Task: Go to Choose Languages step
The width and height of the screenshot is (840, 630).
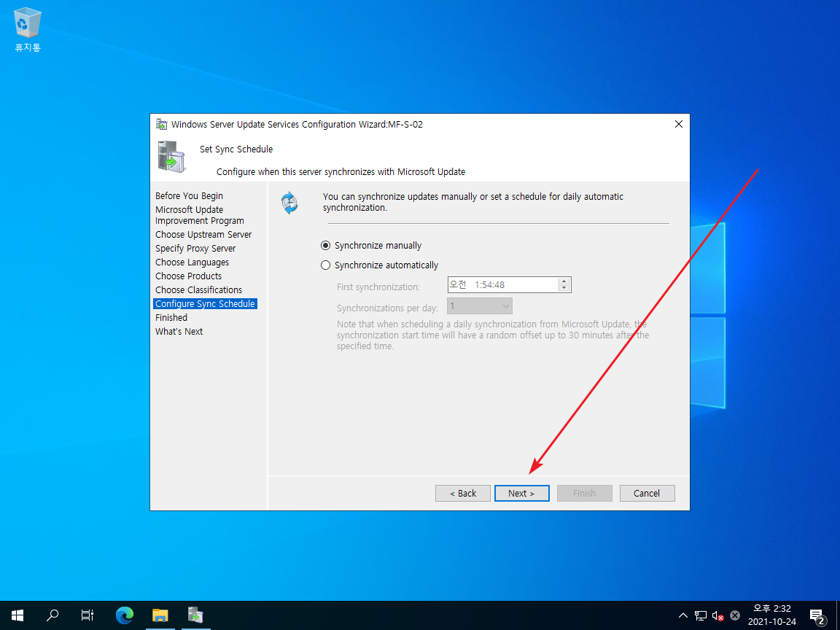Action: [192, 262]
